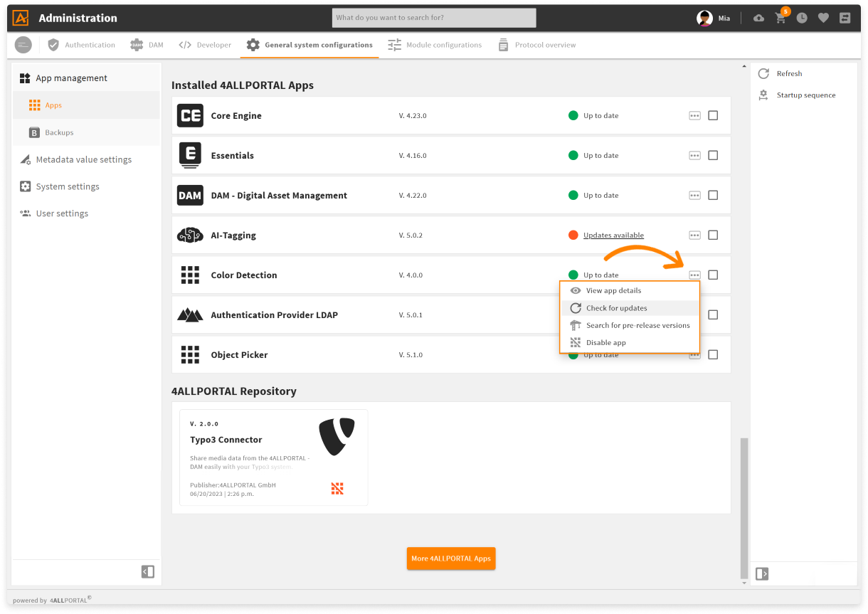The height and width of the screenshot is (614, 868).
Task: Click the storage box icon in header
Action: [845, 18]
